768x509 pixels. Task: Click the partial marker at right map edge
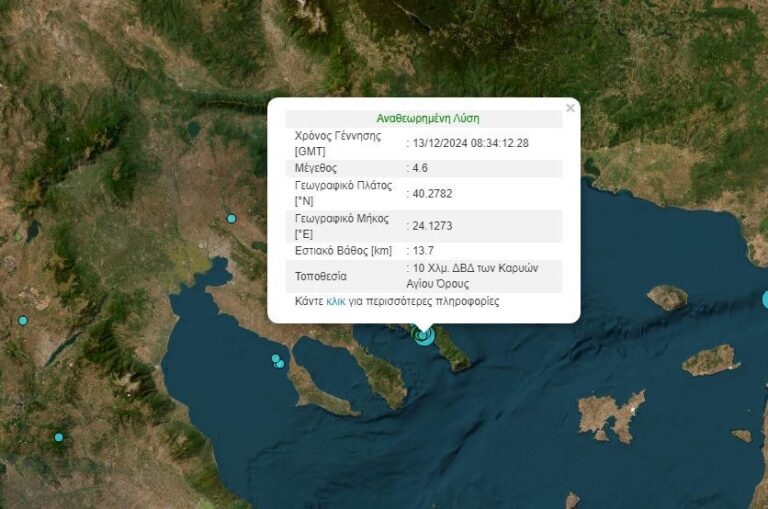(x=765, y=299)
